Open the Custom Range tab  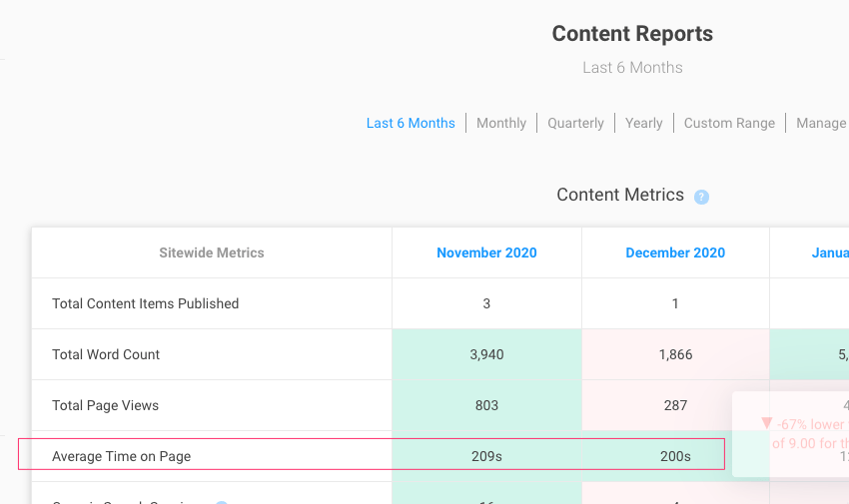tap(729, 124)
